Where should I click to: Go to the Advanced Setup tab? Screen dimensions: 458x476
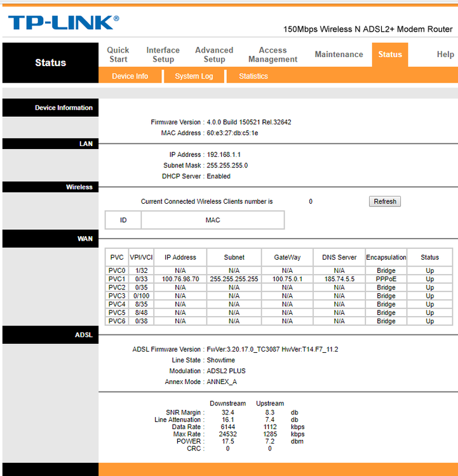coord(214,55)
